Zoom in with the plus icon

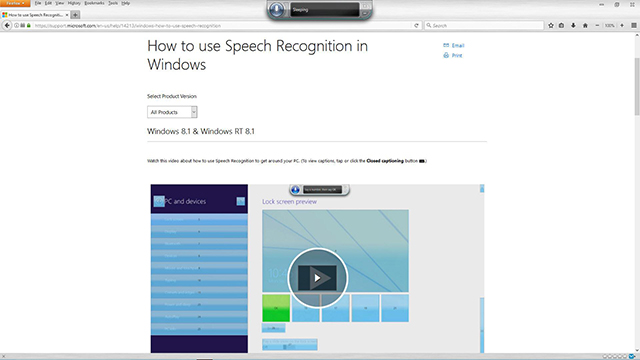pos(622,25)
